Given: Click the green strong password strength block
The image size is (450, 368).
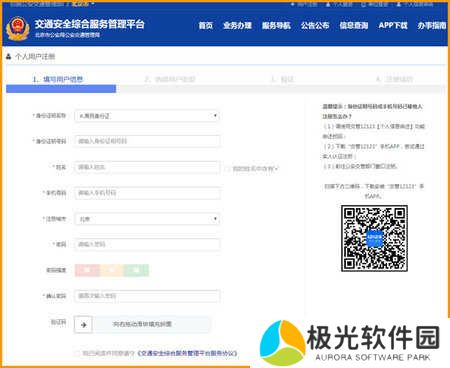Looking at the screenshot, I should 136,270.
